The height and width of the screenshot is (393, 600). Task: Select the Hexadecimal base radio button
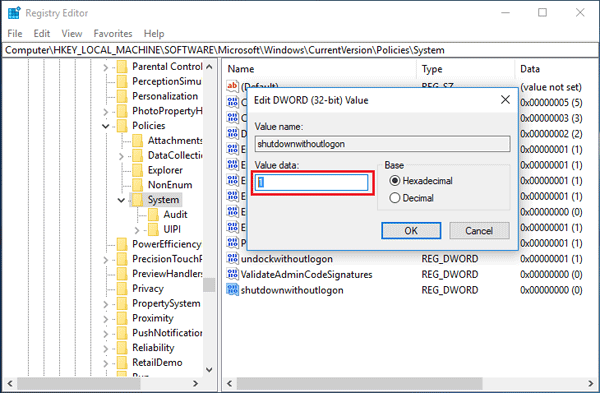(395, 181)
